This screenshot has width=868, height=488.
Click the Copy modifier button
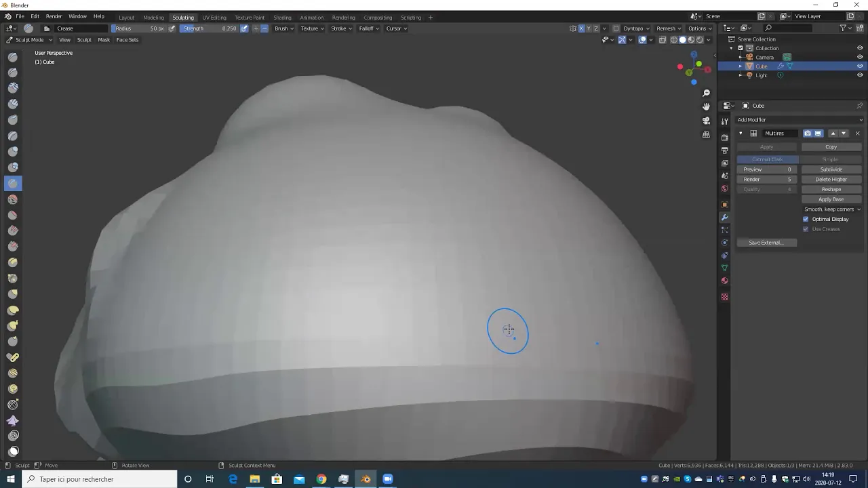tap(831, 146)
